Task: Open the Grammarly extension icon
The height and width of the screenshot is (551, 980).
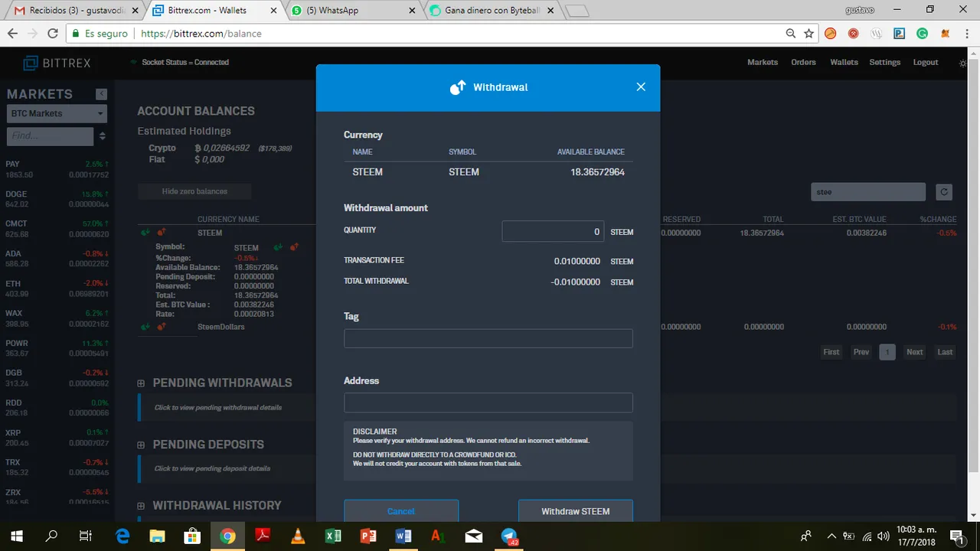Action: (923, 34)
